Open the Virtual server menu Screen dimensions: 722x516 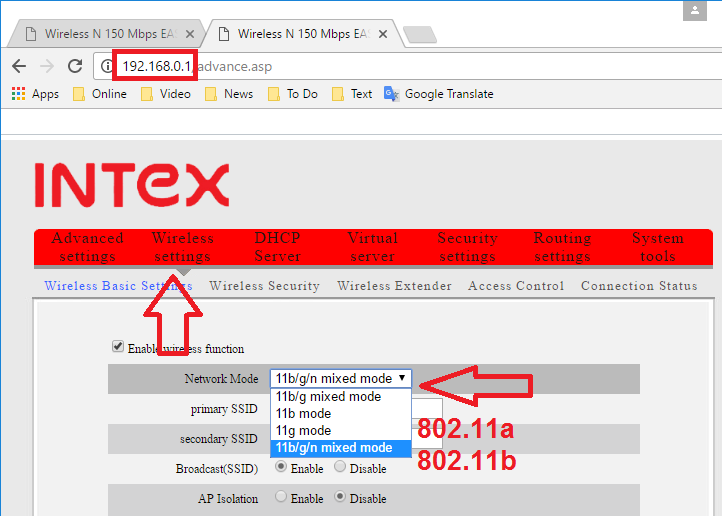(373, 247)
